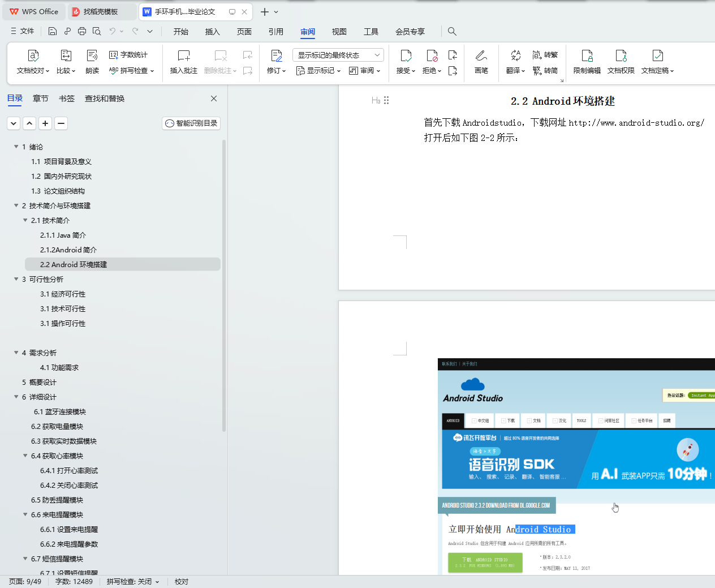715x588 pixels.
Task: Switch to the 书签 navigation tab
Action: pos(67,98)
